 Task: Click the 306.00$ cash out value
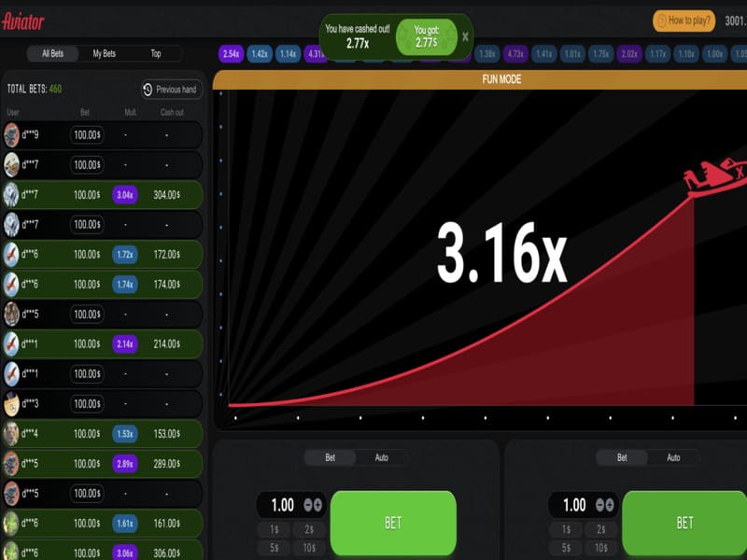167,553
